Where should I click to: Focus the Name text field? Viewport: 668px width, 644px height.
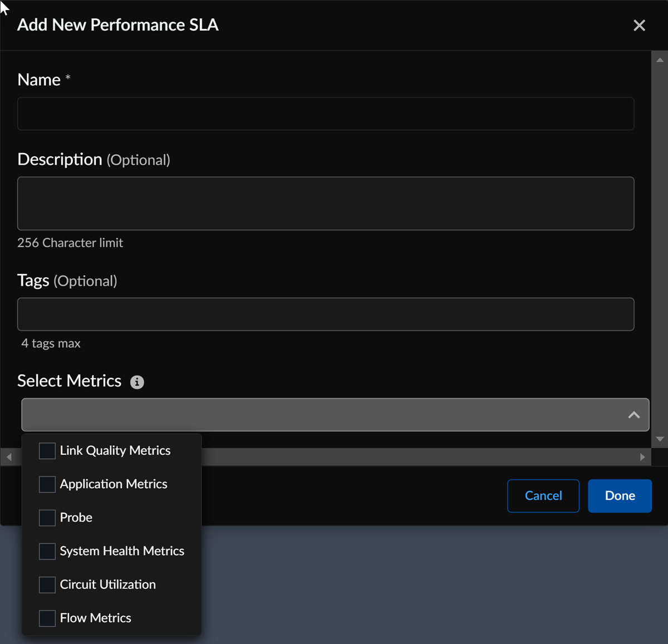coord(326,114)
